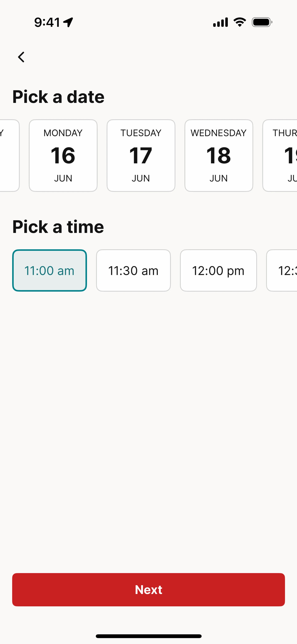
Task: Tap the "Pick a date" heading
Action: click(x=58, y=97)
